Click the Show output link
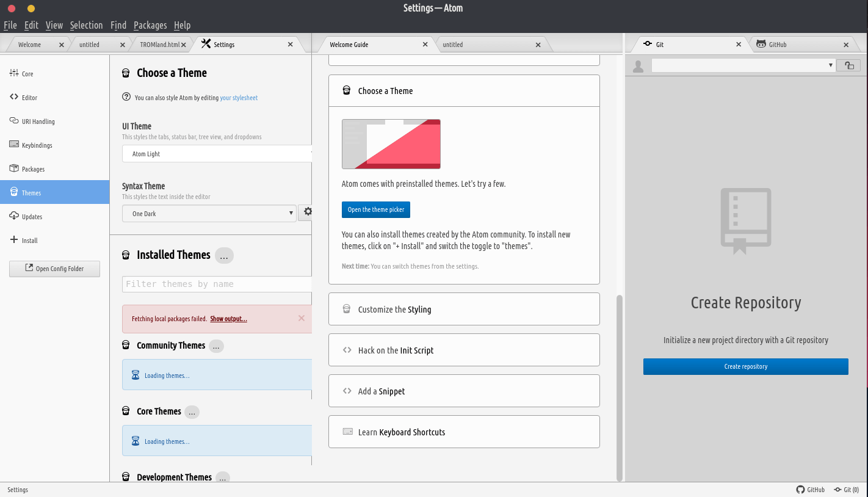Viewport: 868px width, 497px height. (x=228, y=319)
